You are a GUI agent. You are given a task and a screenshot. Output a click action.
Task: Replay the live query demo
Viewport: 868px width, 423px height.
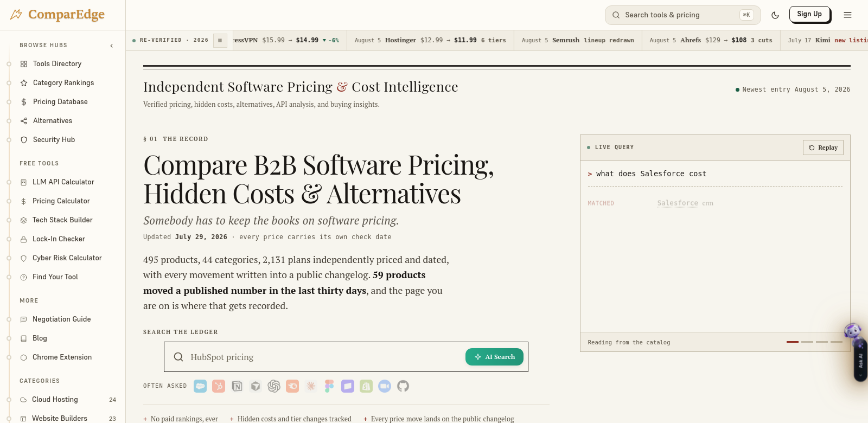(823, 148)
